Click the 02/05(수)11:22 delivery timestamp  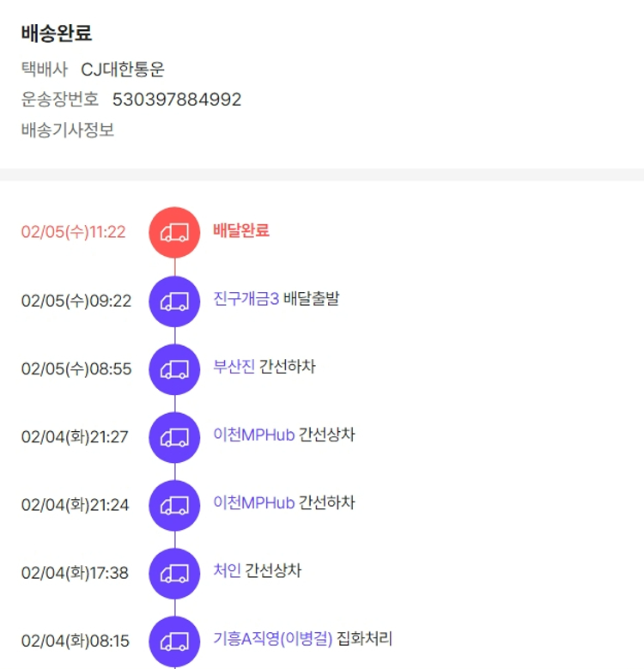click(x=74, y=232)
